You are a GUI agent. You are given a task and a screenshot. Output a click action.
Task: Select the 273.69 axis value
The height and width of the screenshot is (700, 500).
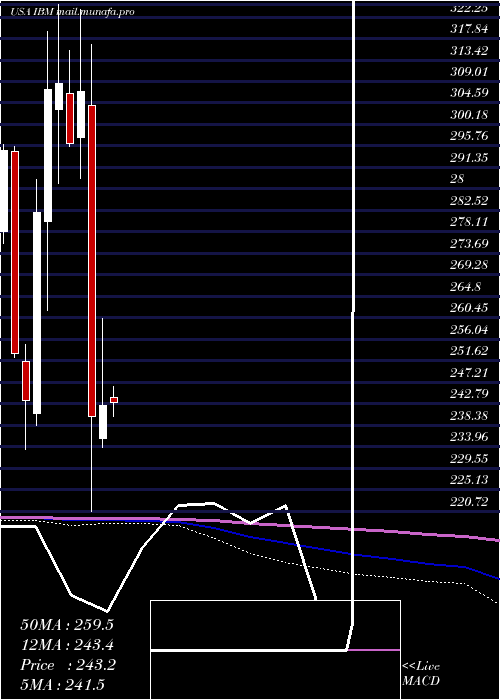click(x=469, y=243)
